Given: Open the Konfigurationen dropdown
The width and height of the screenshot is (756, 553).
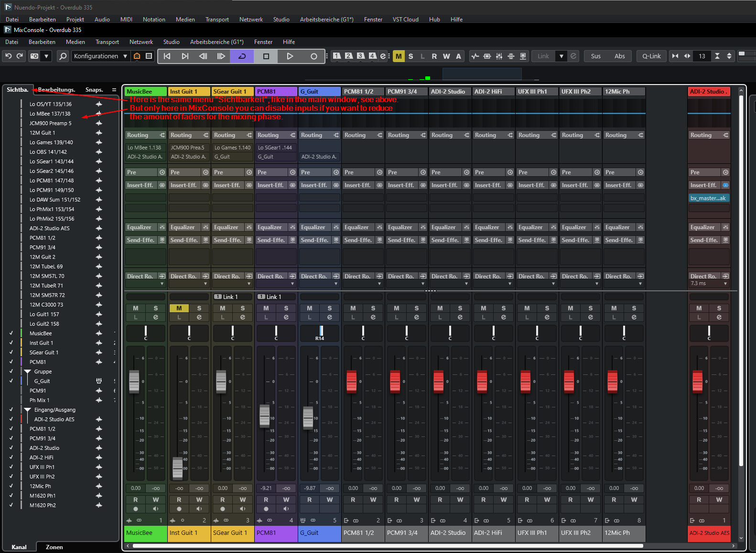Looking at the screenshot, I should point(101,56).
